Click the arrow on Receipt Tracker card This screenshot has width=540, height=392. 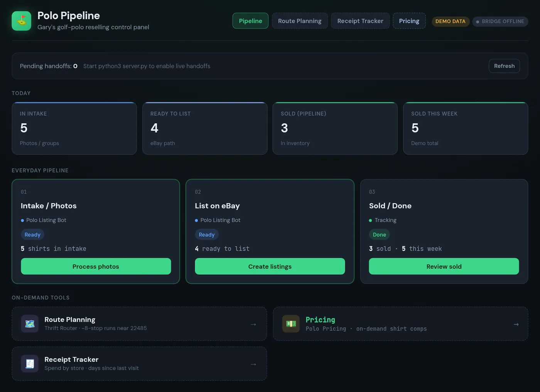coord(253,364)
